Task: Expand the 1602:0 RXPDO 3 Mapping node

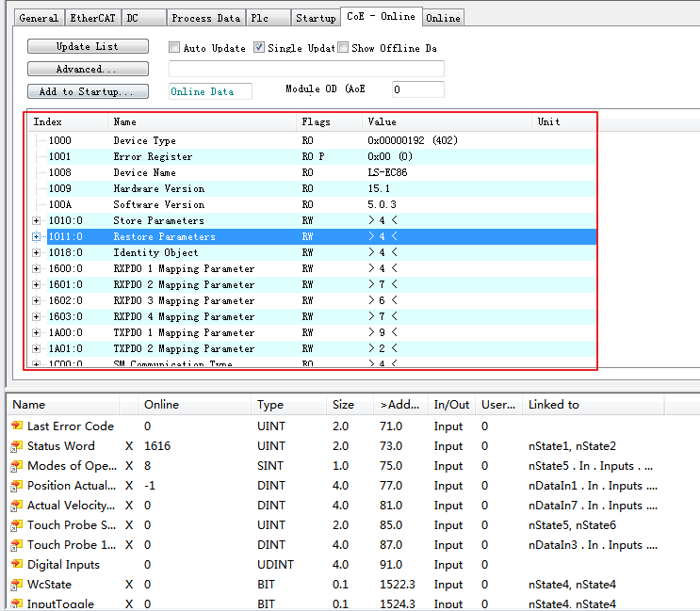Action: point(36,300)
